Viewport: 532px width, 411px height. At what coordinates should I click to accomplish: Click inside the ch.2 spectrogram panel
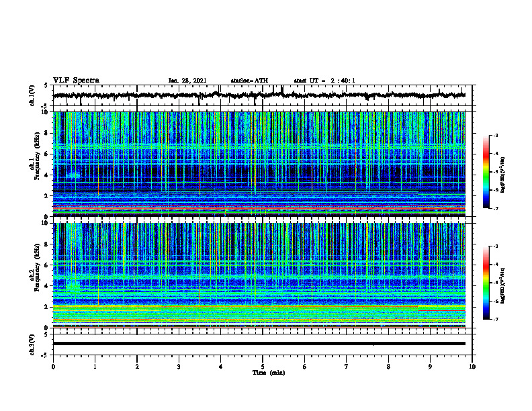(x=259, y=275)
